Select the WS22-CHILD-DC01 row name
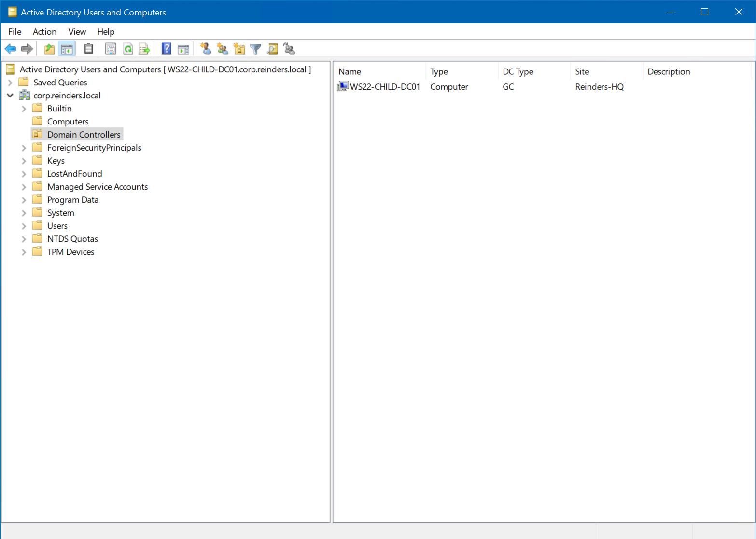 (385, 87)
